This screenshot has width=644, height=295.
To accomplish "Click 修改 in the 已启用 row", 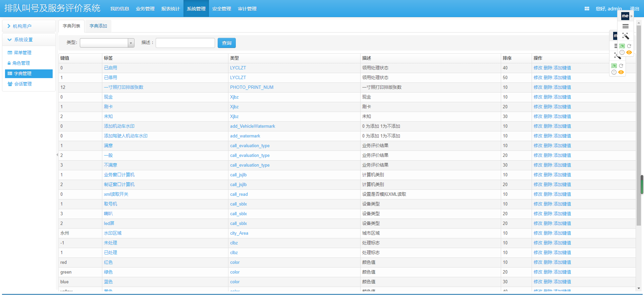I will click(x=538, y=68).
